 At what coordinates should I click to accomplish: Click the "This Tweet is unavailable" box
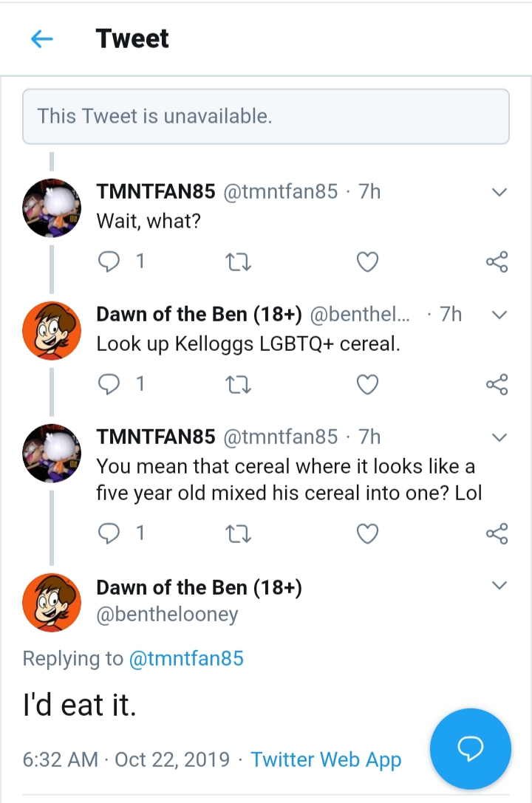266,116
